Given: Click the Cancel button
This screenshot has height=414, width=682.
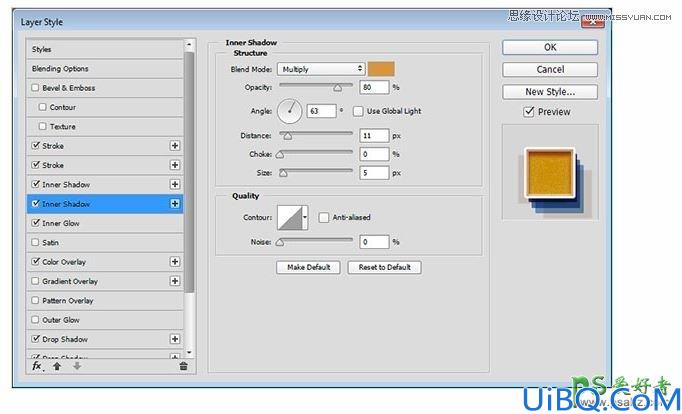Looking at the screenshot, I should point(550,70).
